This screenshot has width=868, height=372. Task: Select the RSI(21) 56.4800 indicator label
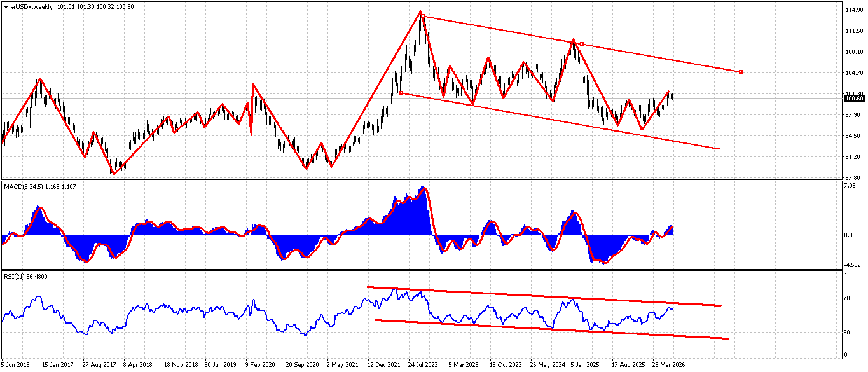[27, 276]
